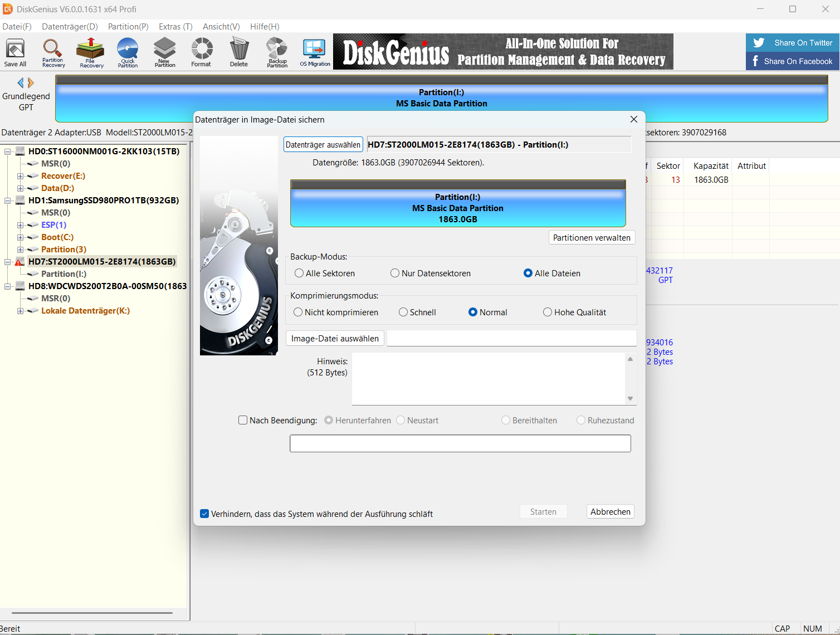Open the Partition Recovery tool

coord(53,53)
